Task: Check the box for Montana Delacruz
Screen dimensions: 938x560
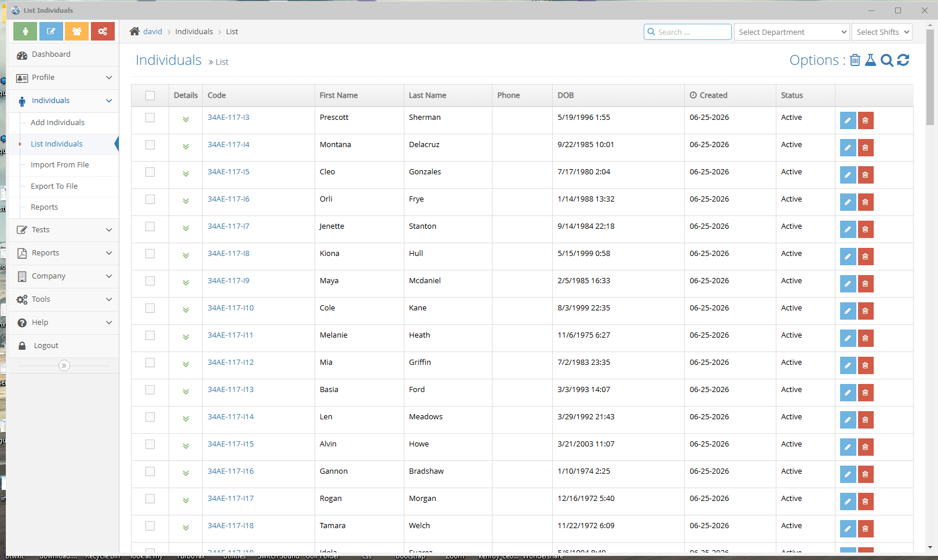Action: (x=150, y=145)
